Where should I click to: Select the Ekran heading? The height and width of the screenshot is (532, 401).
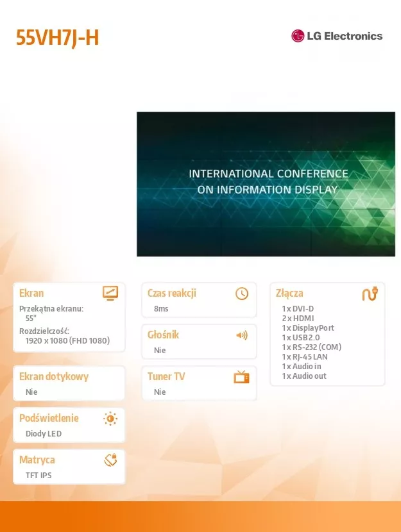pyautogui.click(x=31, y=293)
